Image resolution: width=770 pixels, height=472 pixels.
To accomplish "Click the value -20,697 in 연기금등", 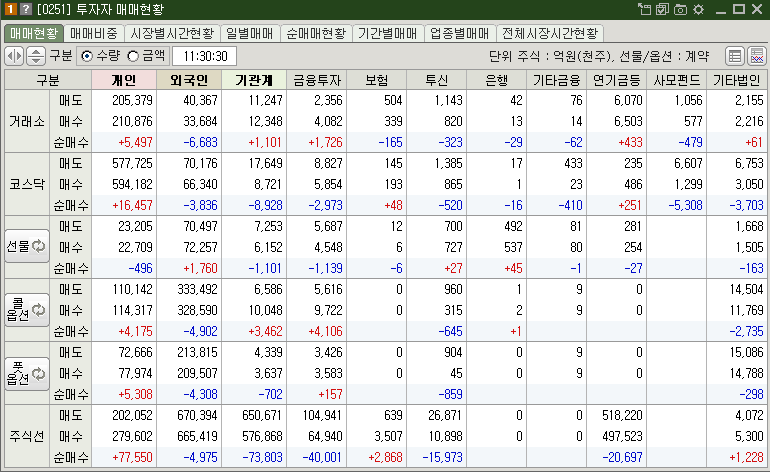I will coord(622,457).
